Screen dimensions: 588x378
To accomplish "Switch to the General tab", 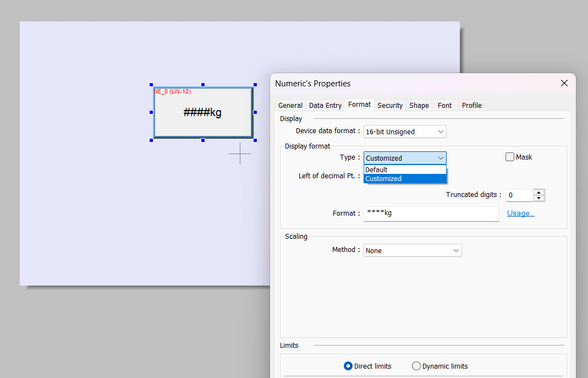I will pyautogui.click(x=290, y=105).
